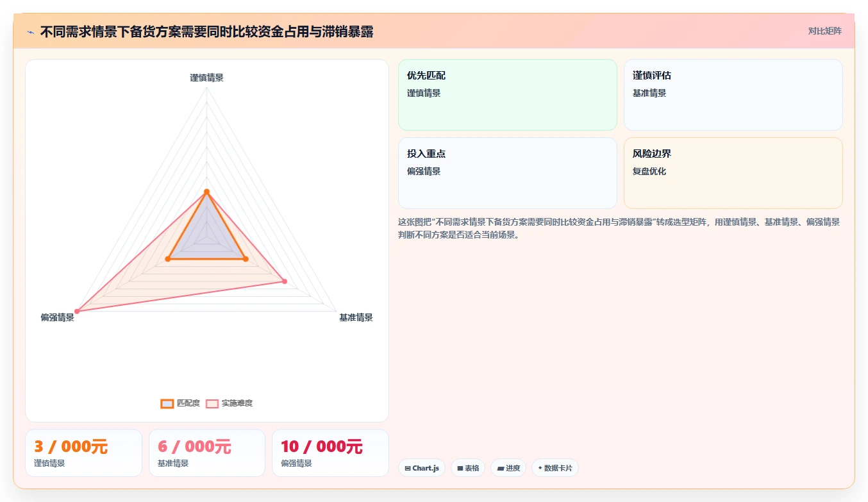Click 偏强情景 text in 投入重点 card
The width and height of the screenshot is (868, 502).
point(424,171)
